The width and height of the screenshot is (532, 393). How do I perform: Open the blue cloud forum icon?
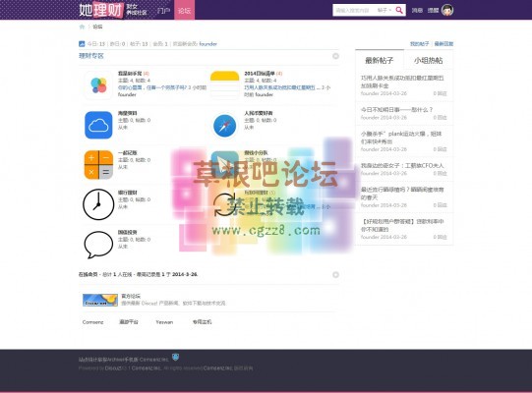click(x=98, y=125)
